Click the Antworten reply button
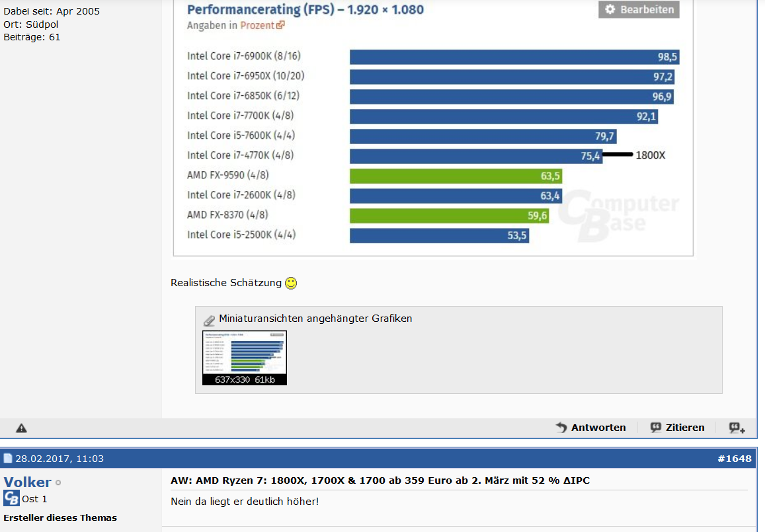 point(590,428)
